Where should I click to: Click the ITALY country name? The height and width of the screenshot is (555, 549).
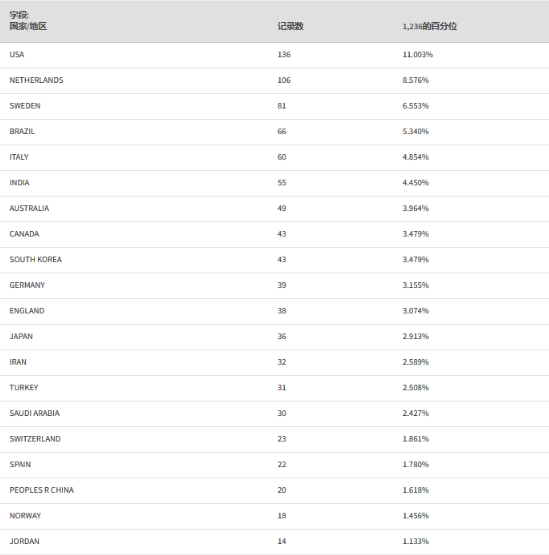tap(19, 157)
